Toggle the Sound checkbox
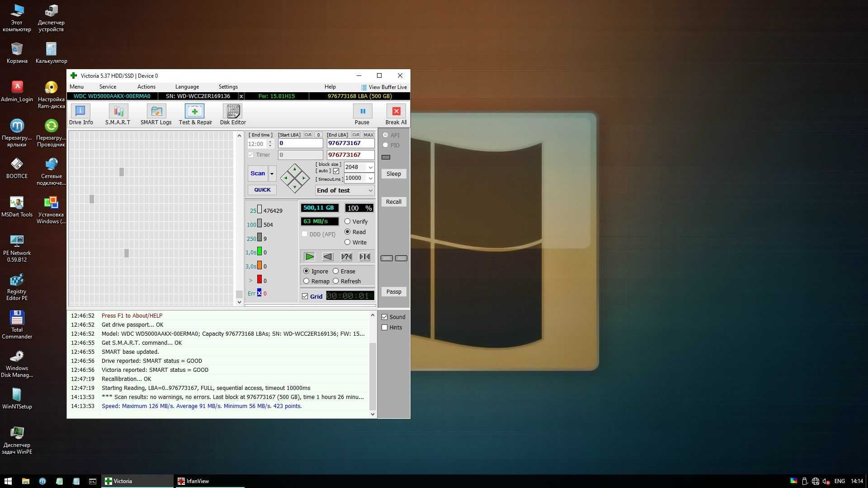 (385, 317)
